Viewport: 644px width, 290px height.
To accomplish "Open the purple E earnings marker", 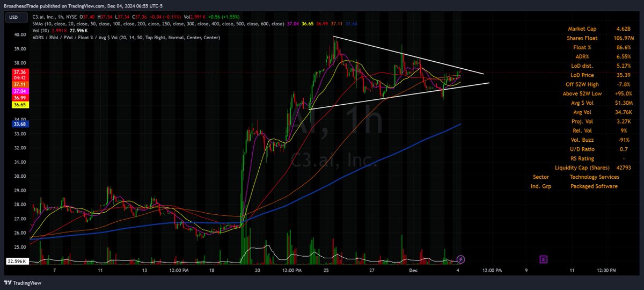I will click(x=544, y=259).
